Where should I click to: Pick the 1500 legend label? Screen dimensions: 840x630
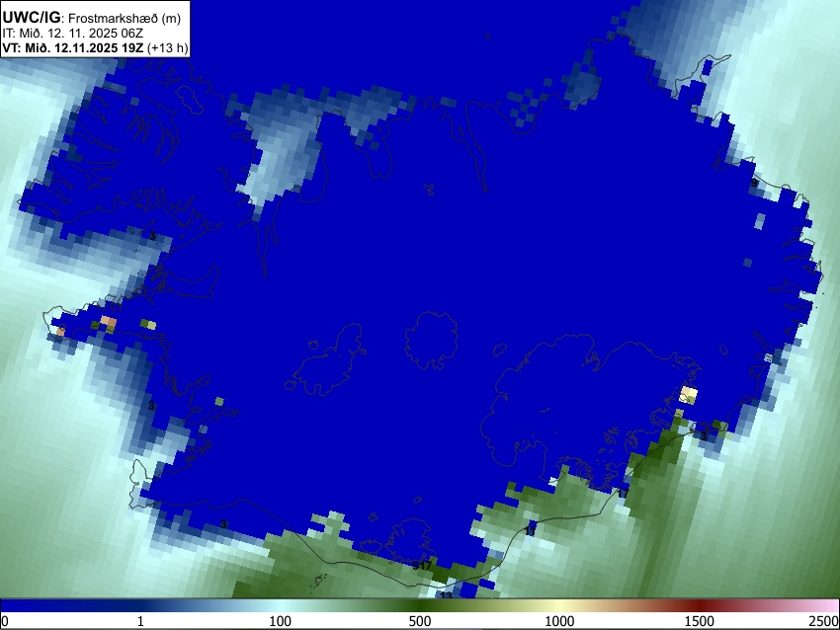[699, 621]
